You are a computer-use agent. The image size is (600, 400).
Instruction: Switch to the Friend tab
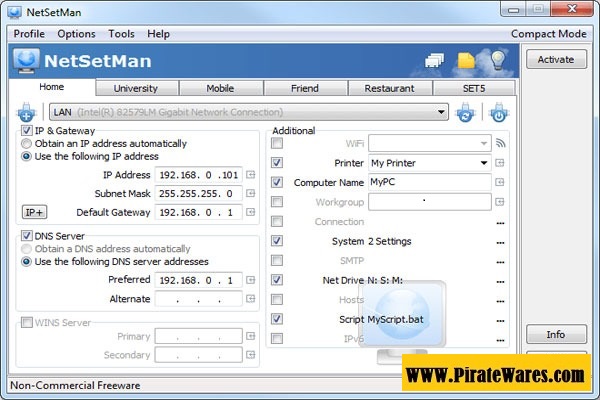point(305,88)
